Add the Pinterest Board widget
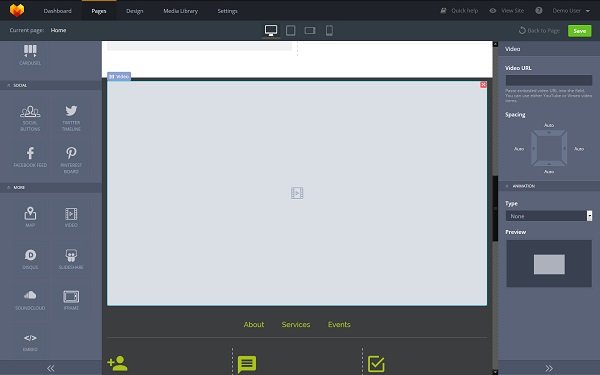600x375 pixels. [71, 160]
